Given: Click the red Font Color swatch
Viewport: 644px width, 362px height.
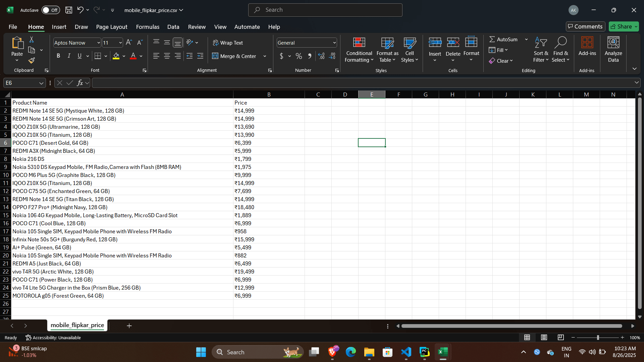Looking at the screenshot, I should 133,56.
